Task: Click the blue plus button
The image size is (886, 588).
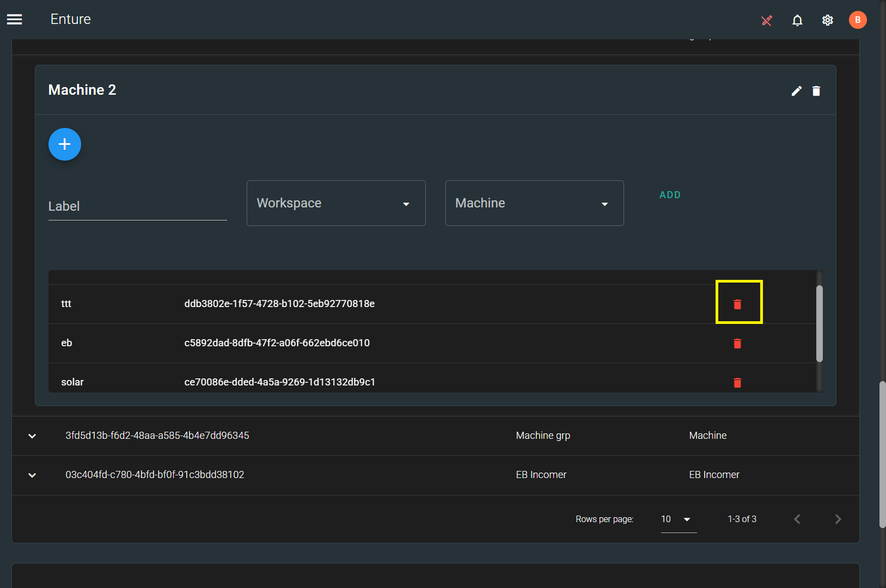Action: click(x=65, y=144)
